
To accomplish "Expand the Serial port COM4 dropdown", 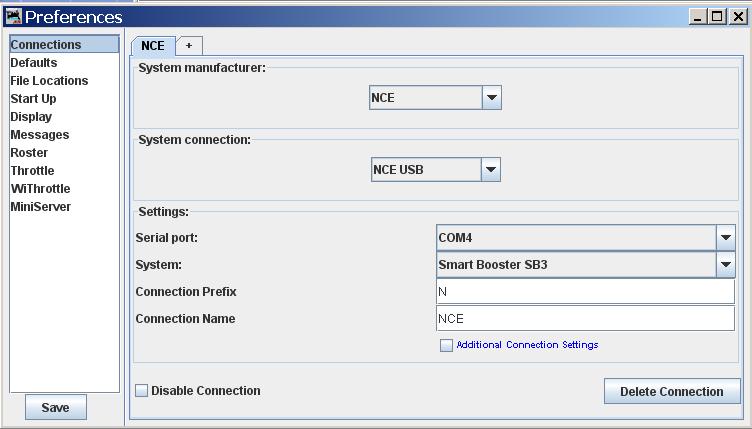I will 586,238.
